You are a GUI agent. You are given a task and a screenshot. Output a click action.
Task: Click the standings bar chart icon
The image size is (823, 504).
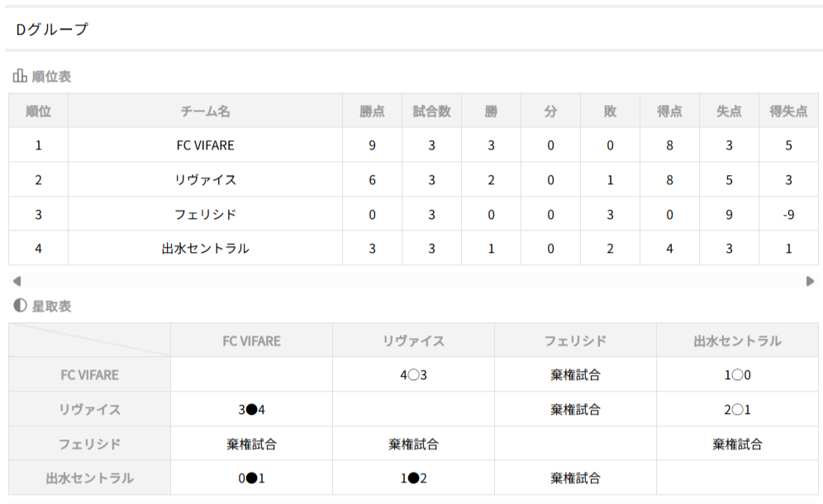(x=20, y=76)
